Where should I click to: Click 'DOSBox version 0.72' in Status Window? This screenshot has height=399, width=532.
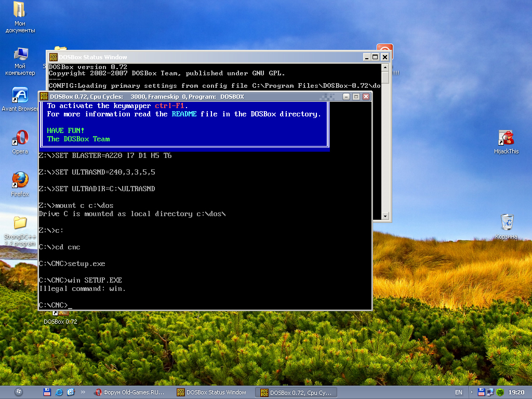(x=88, y=67)
